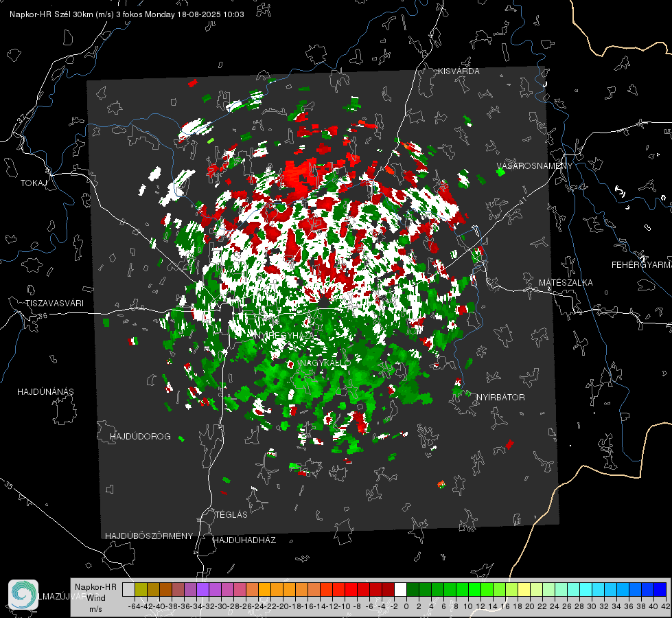Select the FEHÉRGYARMAT label at map edge
Image resolution: width=672 pixels, height=618 pixels.
coord(641,265)
